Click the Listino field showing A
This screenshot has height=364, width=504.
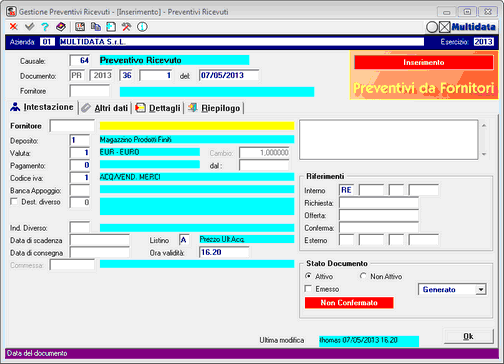184,240
